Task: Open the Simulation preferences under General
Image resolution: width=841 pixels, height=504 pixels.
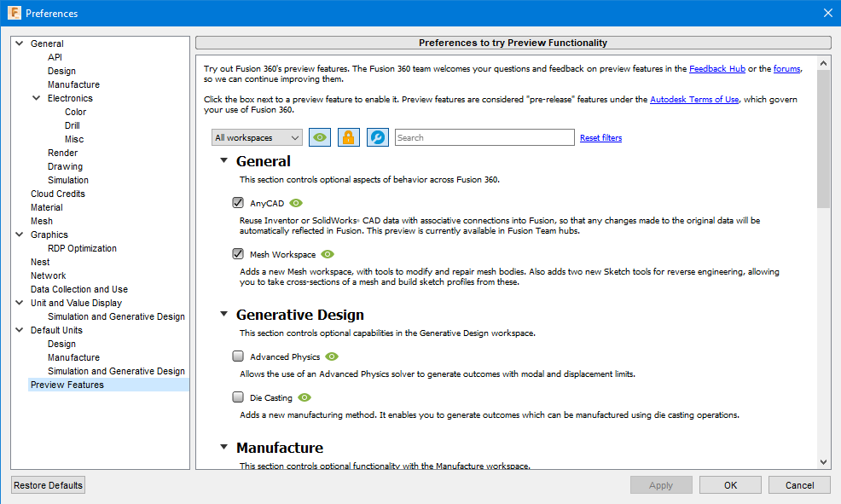Action: pyautogui.click(x=68, y=180)
